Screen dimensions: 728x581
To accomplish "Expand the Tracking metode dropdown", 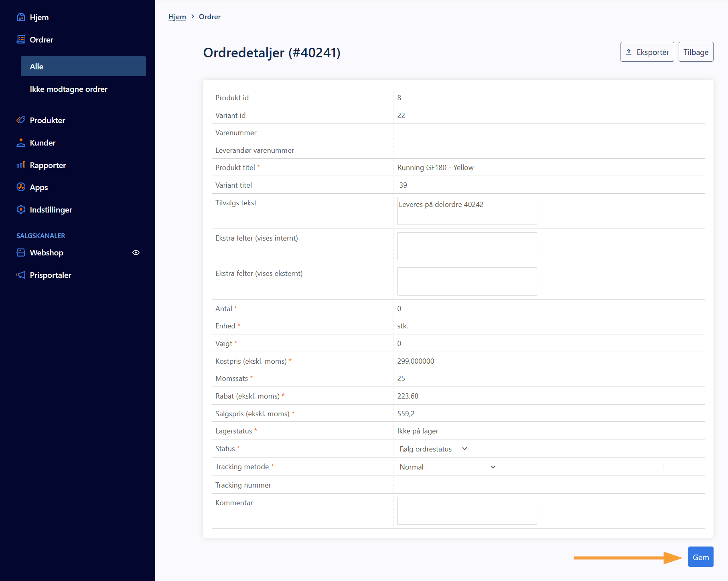I will click(447, 467).
